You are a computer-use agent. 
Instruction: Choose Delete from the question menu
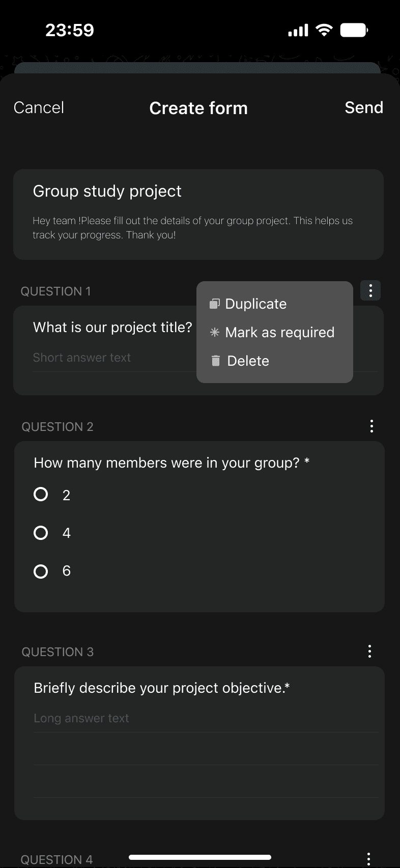click(248, 361)
